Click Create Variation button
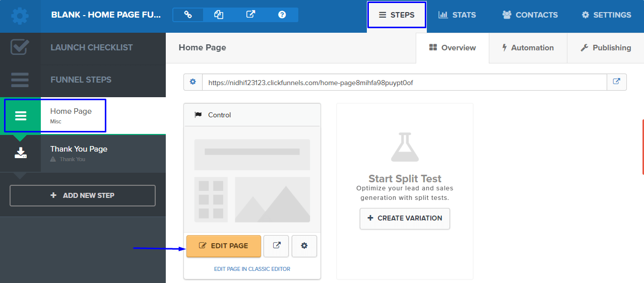 [x=405, y=218]
